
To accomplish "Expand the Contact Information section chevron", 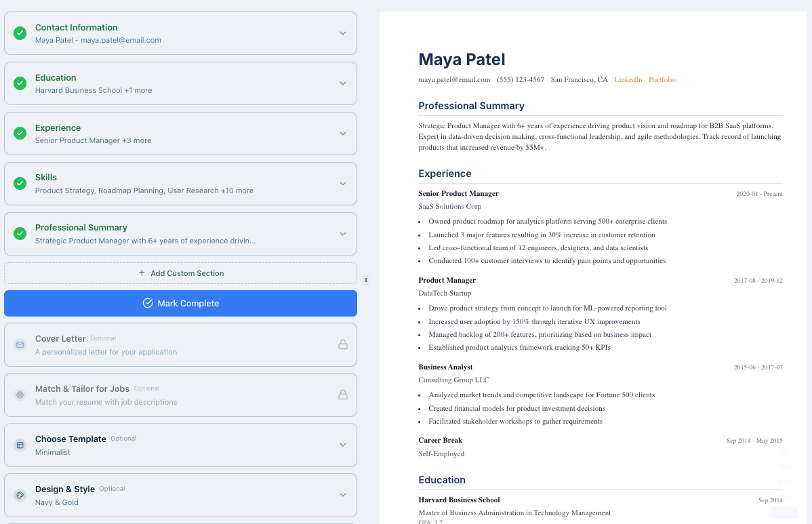I will pos(343,33).
